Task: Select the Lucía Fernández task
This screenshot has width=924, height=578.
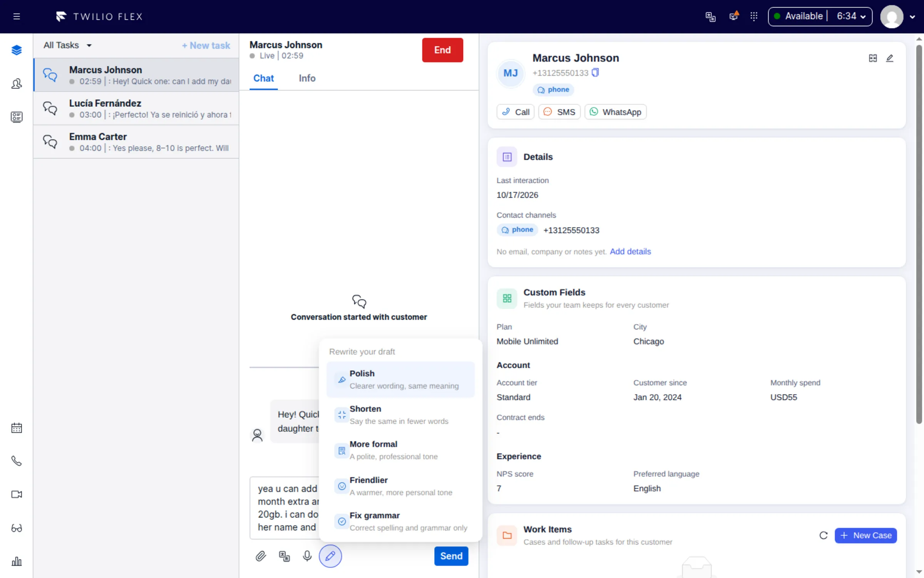Action: click(x=136, y=109)
